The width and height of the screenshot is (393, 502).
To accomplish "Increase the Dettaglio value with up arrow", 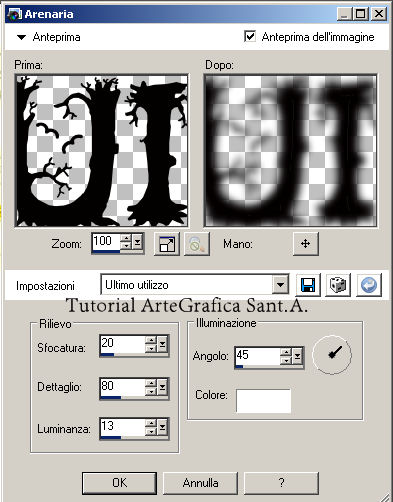I will pyautogui.click(x=151, y=383).
